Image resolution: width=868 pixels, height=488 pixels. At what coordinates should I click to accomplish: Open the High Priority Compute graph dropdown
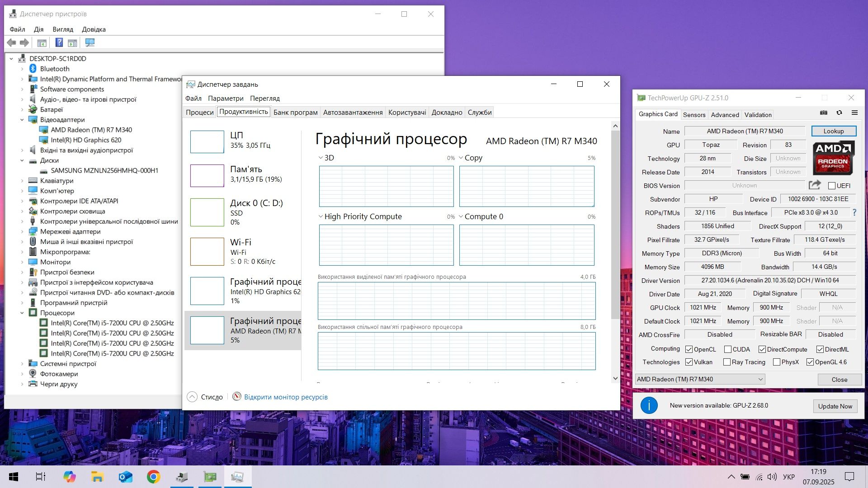(321, 216)
